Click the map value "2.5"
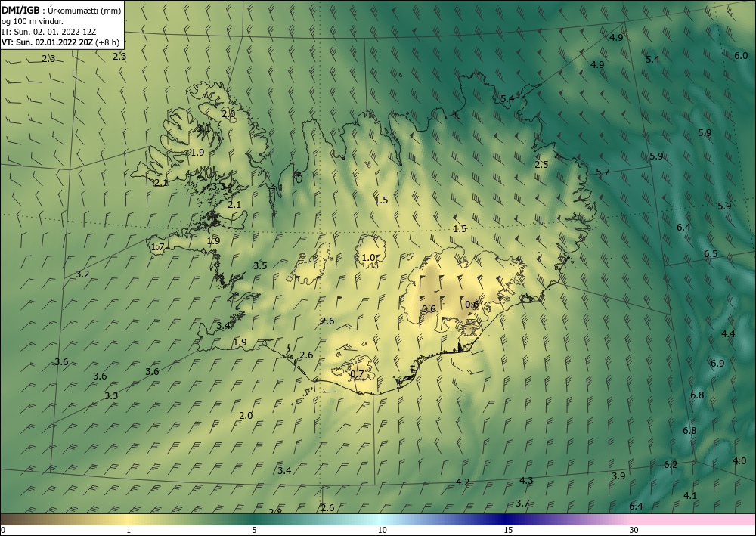 (x=541, y=164)
